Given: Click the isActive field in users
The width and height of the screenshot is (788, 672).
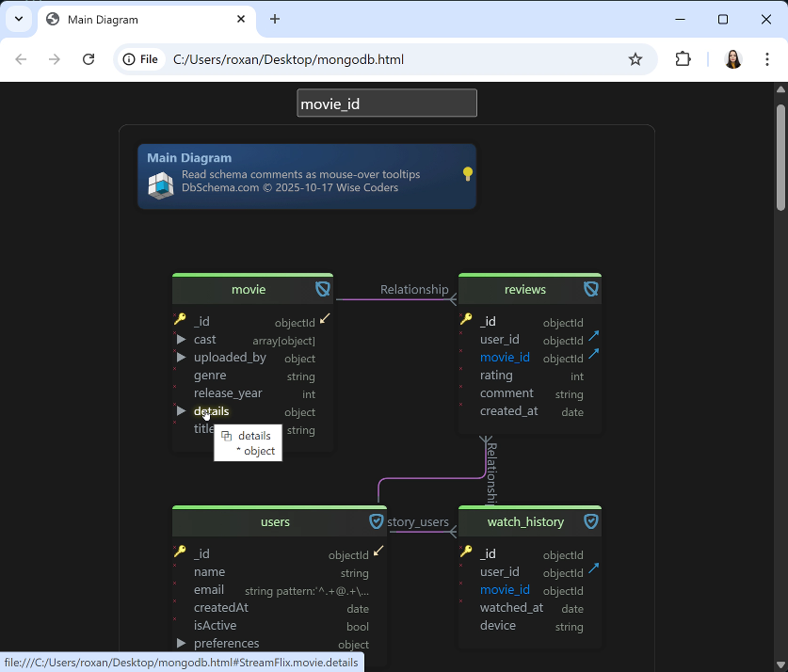Looking at the screenshot, I should coord(215,625).
